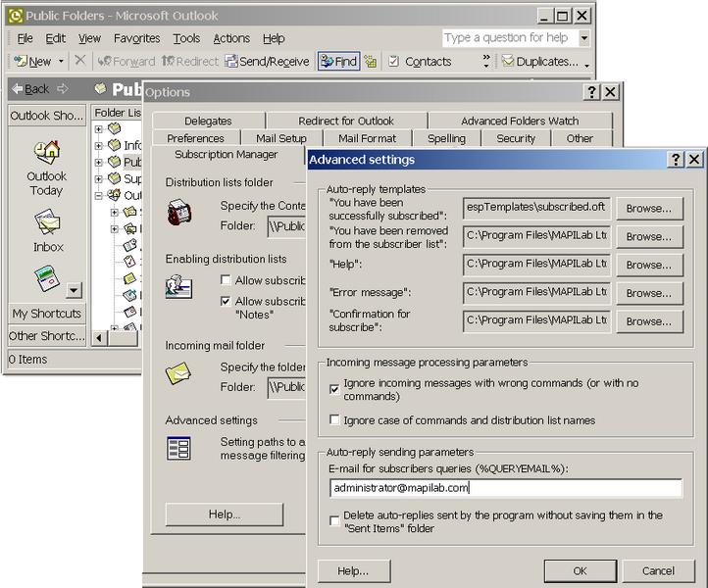Expand the topmost folder tree node

98,129
